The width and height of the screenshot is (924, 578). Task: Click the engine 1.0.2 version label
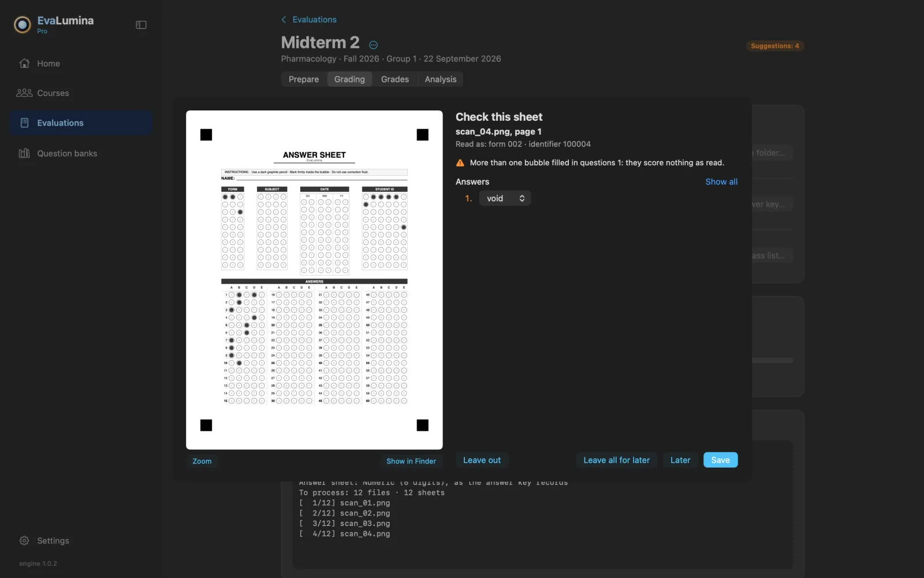pyautogui.click(x=38, y=564)
